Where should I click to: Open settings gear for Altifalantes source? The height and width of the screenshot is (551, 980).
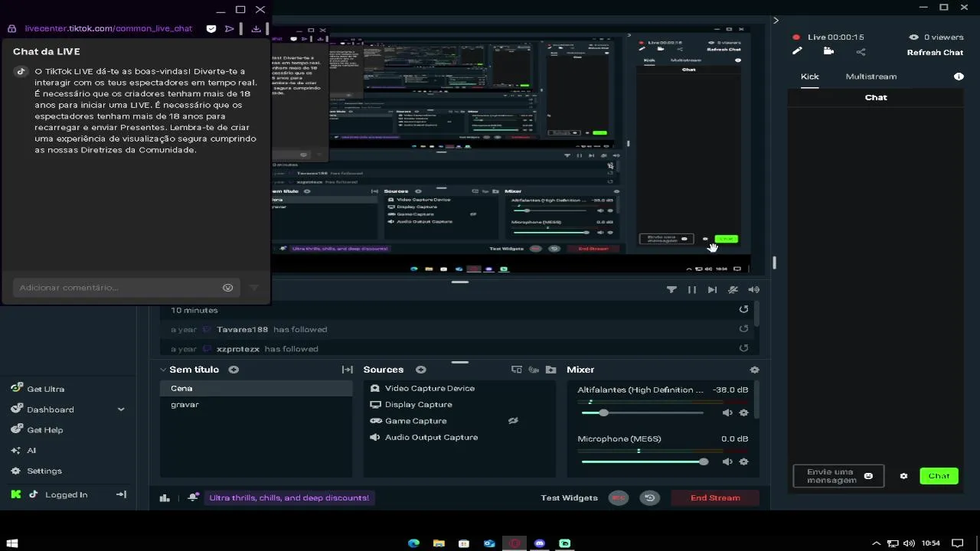pos(743,412)
